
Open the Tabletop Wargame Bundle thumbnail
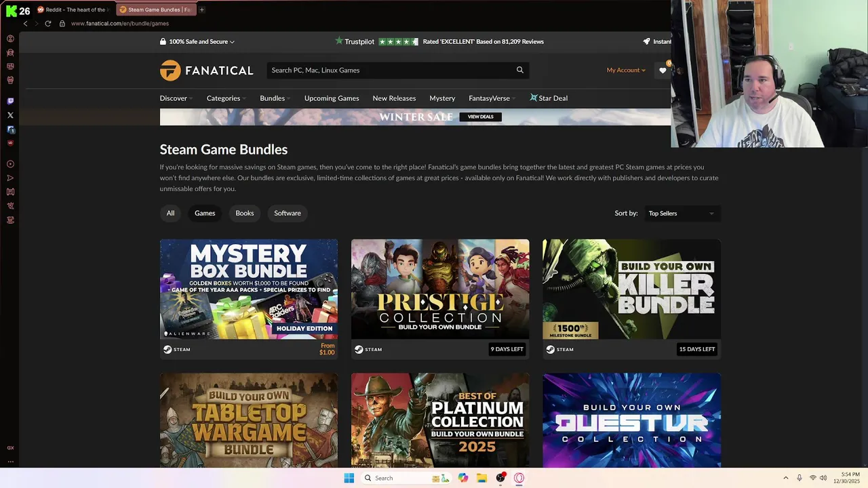pyautogui.click(x=249, y=420)
